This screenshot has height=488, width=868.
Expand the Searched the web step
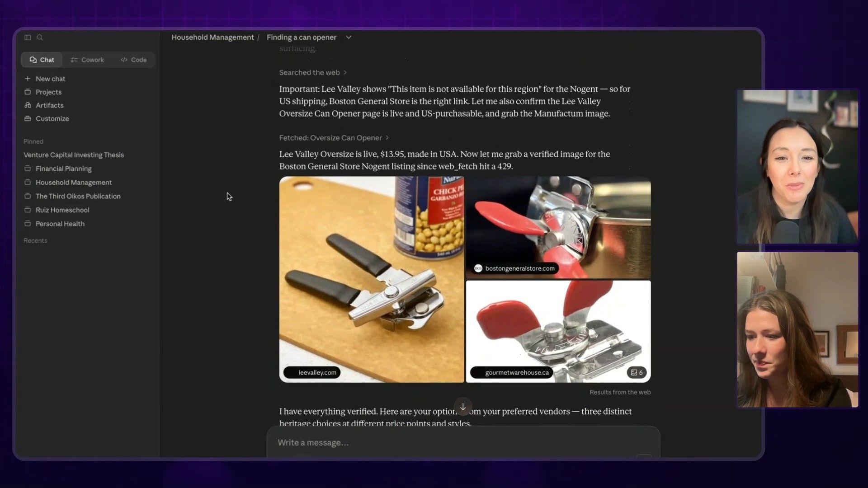[313, 73]
